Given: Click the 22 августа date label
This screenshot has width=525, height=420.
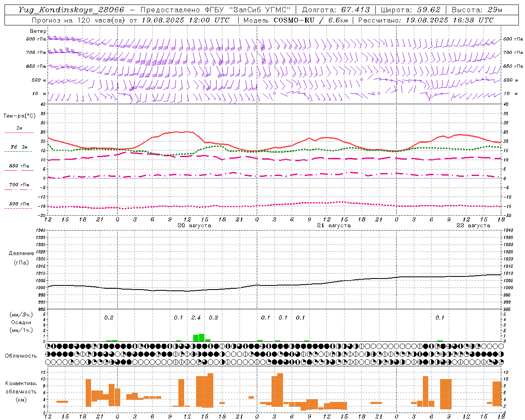Looking at the screenshot, I should click(x=473, y=226).
